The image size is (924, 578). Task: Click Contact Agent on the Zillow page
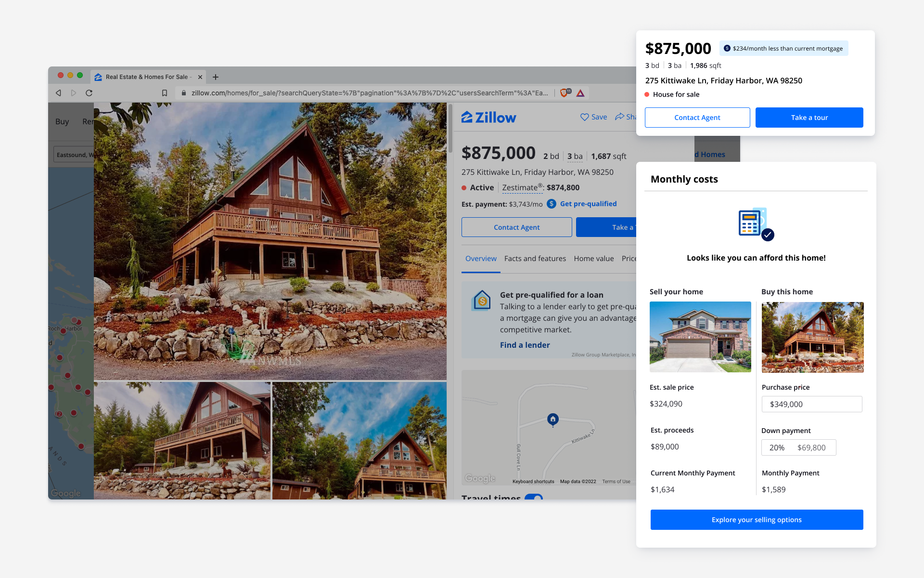point(517,227)
